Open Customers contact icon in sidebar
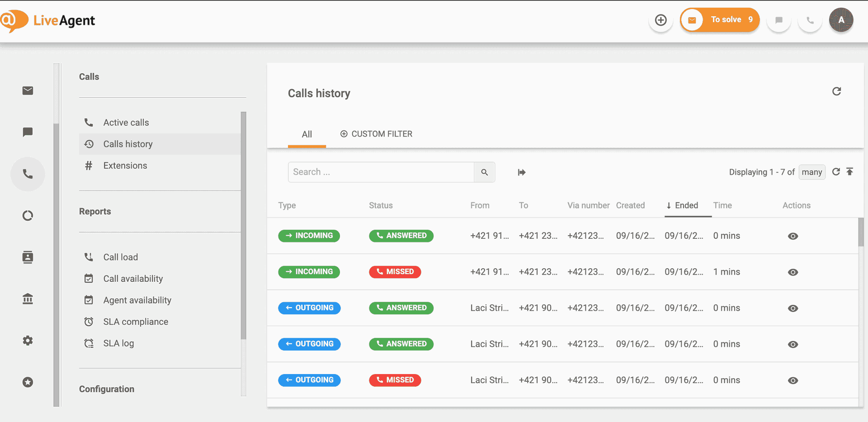The image size is (868, 422). (28, 257)
